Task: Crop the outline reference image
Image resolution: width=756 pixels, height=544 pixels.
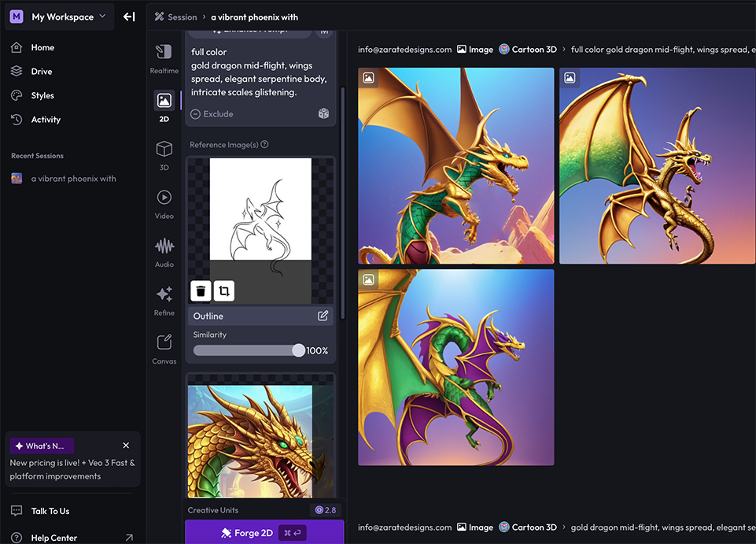Action: click(x=224, y=291)
